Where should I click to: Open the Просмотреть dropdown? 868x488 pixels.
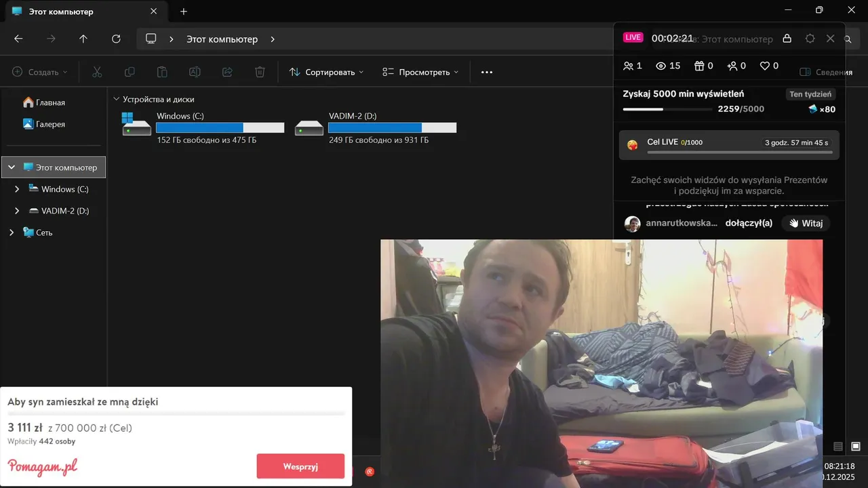coord(420,72)
